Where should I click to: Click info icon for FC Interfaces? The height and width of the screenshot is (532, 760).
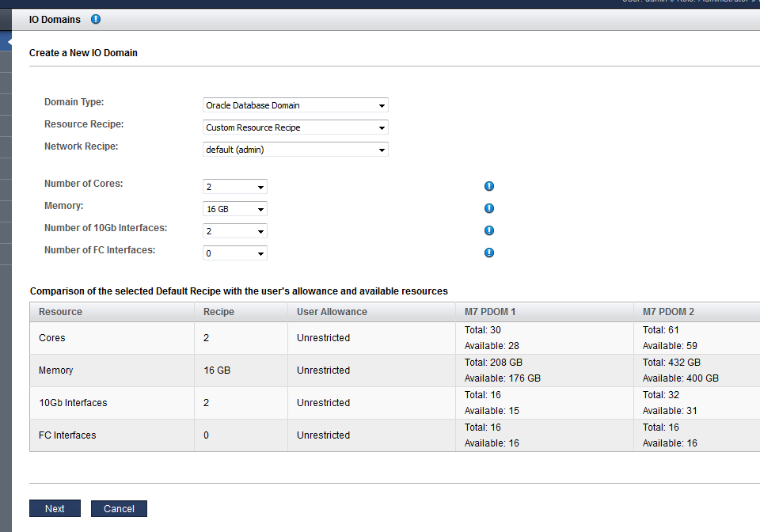coord(489,253)
